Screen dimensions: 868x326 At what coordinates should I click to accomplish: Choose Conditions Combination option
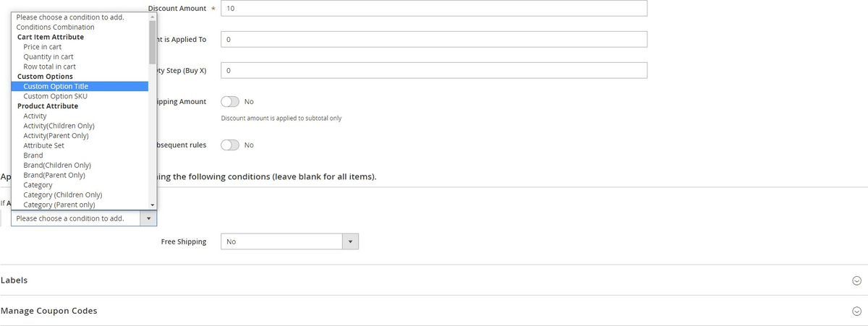(55, 27)
